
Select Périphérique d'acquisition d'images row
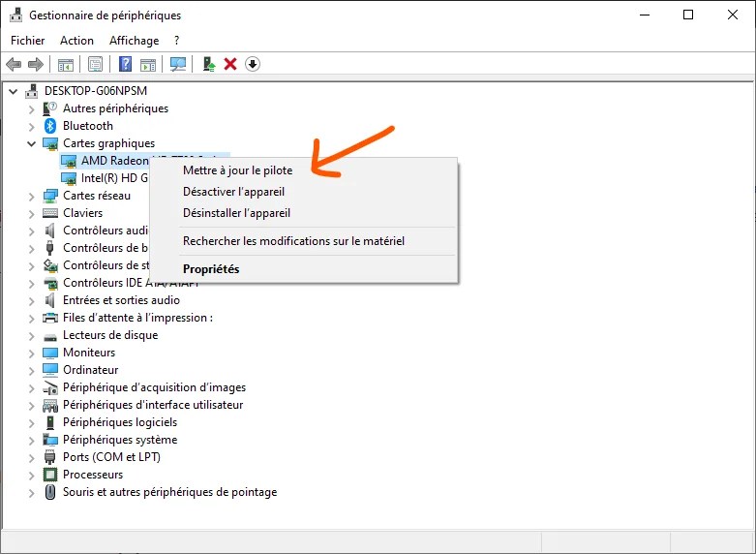coord(154,387)
